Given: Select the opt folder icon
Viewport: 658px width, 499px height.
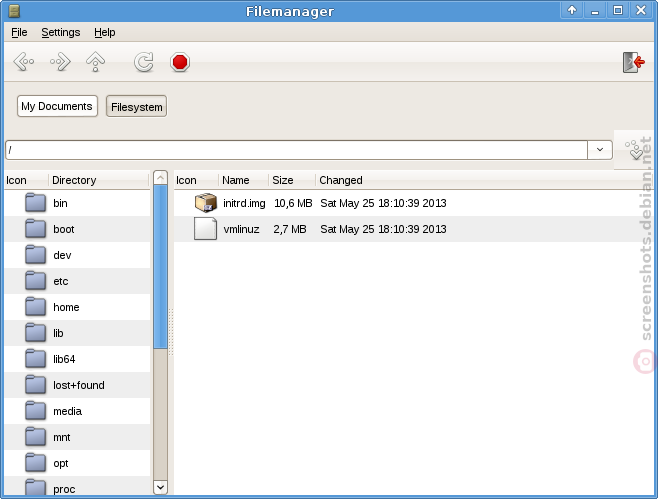Looking at the screenshot, I should pyautogui.click(x=35, y=463).
